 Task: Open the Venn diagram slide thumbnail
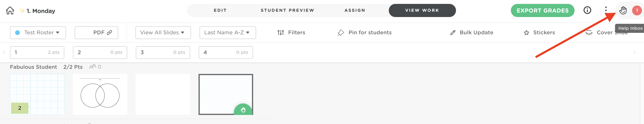pos(100,94)
